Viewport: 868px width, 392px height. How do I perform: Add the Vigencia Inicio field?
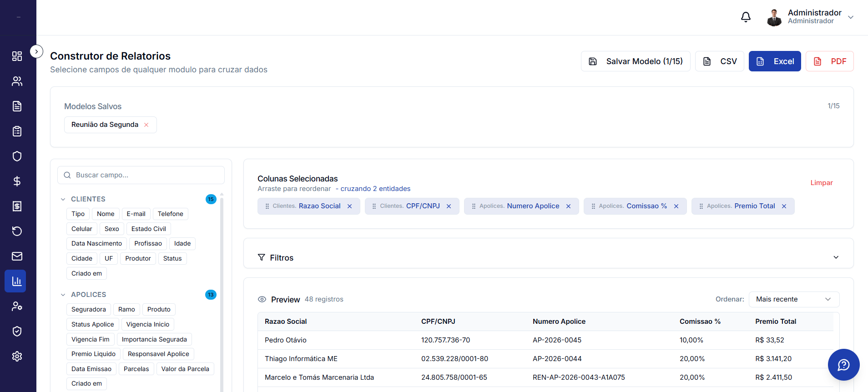point(148,324)
